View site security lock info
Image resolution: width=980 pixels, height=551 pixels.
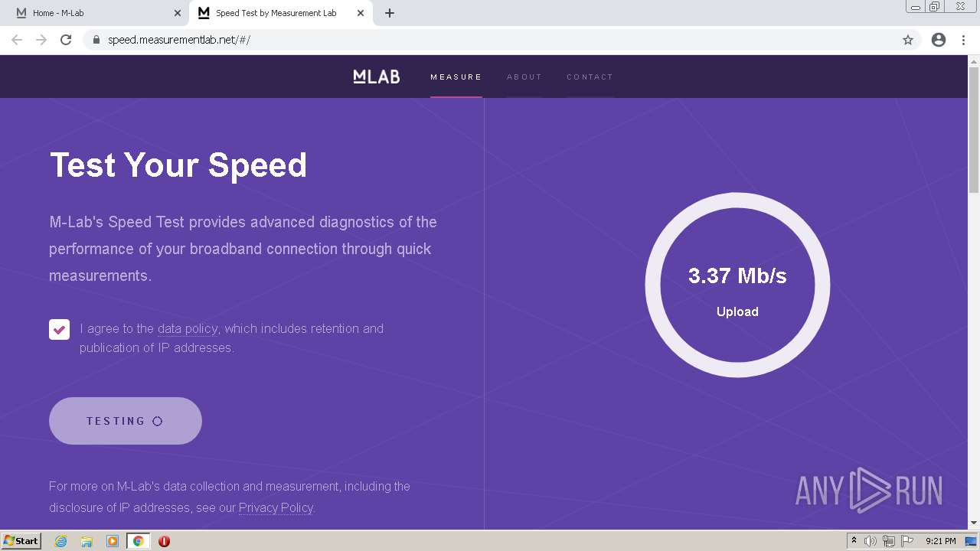(x=96, y=40)
